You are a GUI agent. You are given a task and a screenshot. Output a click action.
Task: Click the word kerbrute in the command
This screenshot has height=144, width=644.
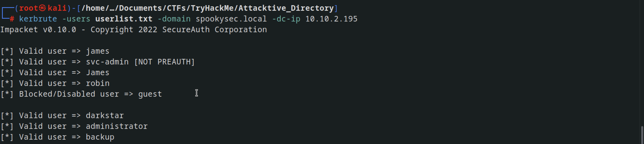pyautogui.click(x=38, y=19)
